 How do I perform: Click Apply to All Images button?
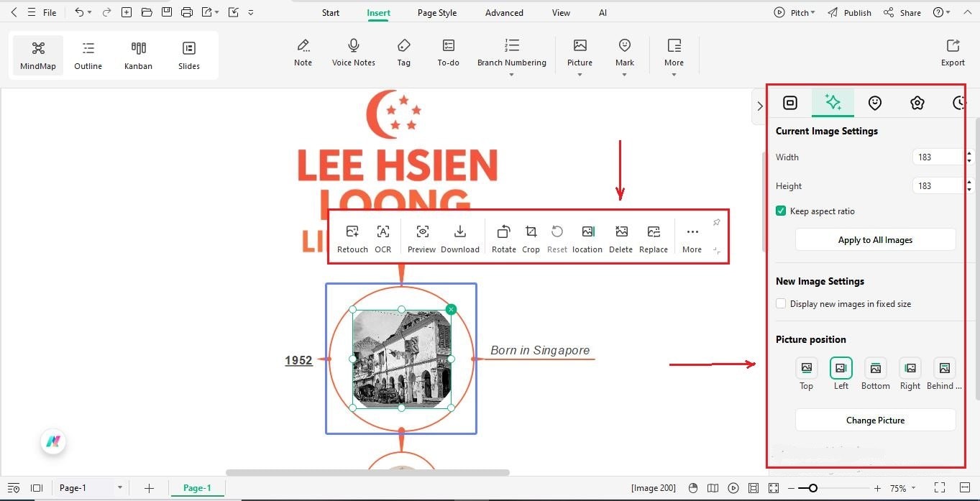tap(875, 240)
